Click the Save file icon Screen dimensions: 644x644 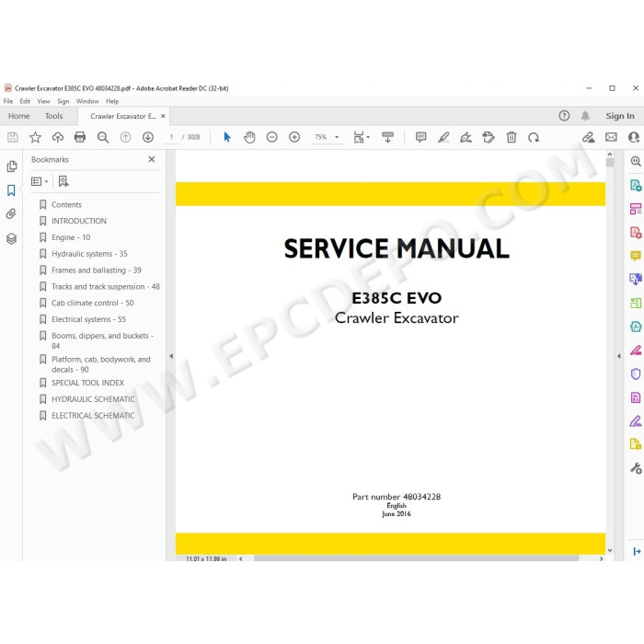[x=13, y=137]
